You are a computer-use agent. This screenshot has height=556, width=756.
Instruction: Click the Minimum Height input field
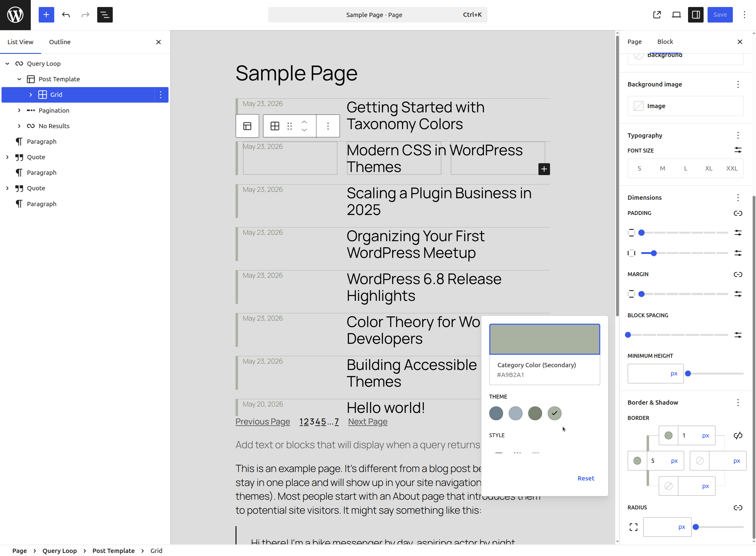coord(655,374)
